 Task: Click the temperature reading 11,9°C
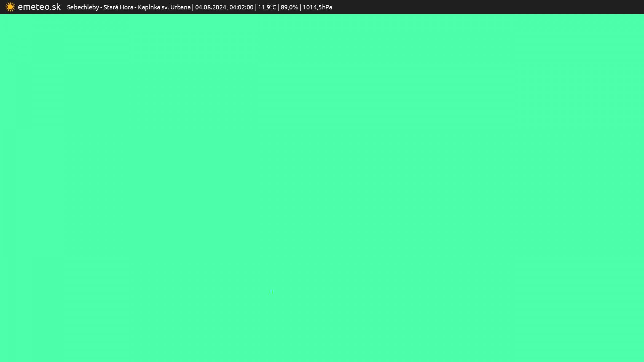(x=267, y=7)
